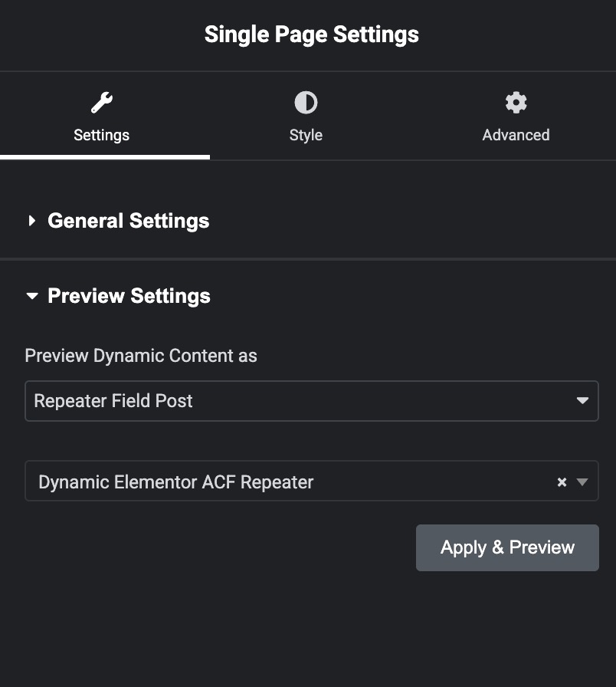Switch to the Settings tab label

pyautogui.click(x=101, y=135)
